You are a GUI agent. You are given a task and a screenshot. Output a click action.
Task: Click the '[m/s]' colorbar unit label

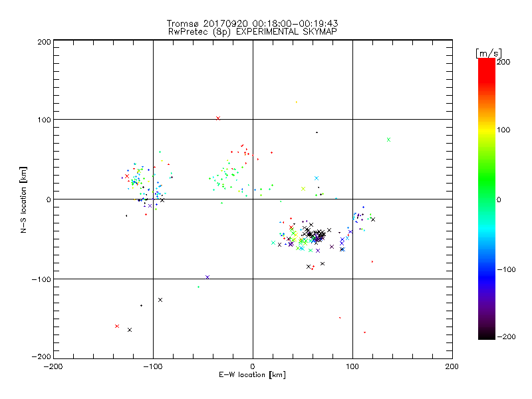[x=489, y=53]
